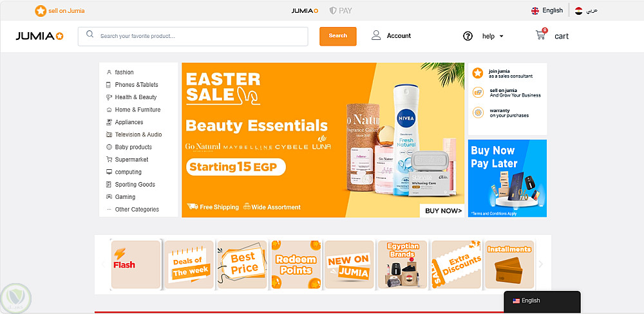The image size is (644, 314).
Task: Open the shopping cart icon
Action: pos(540,35)
